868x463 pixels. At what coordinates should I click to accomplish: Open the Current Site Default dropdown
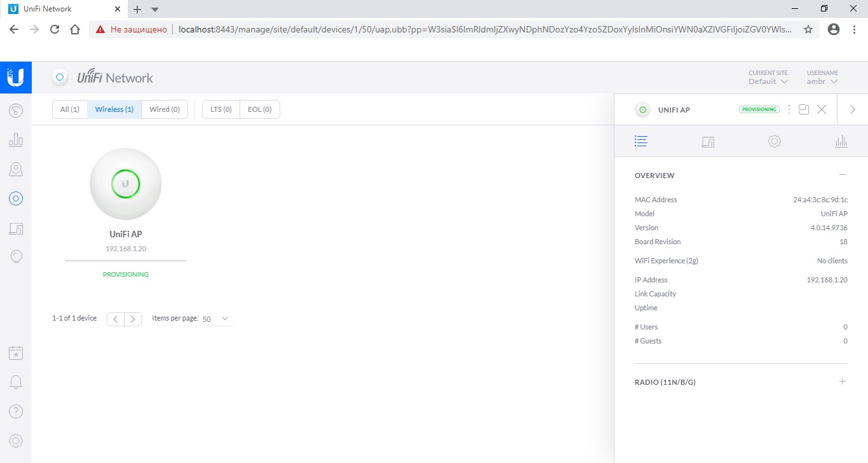click(768, 81)
